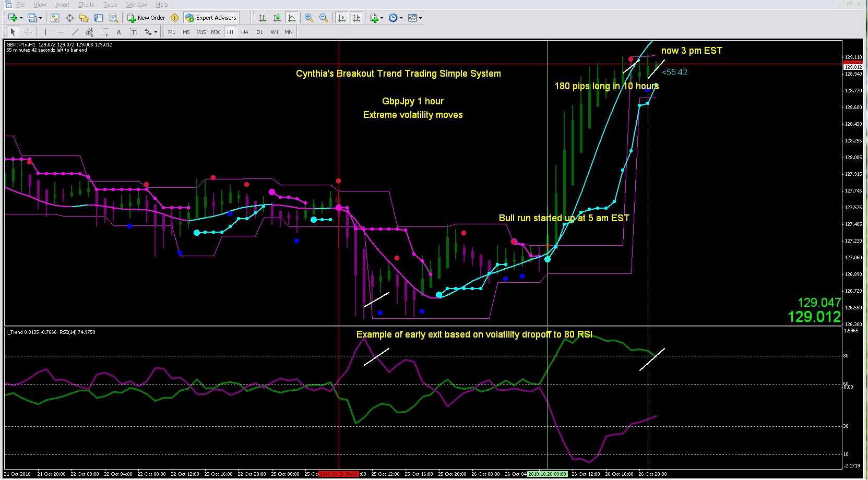Click the Templates icon
This screenshot has width=868, height=480.
pyautogui.click(x=412, y=18)
